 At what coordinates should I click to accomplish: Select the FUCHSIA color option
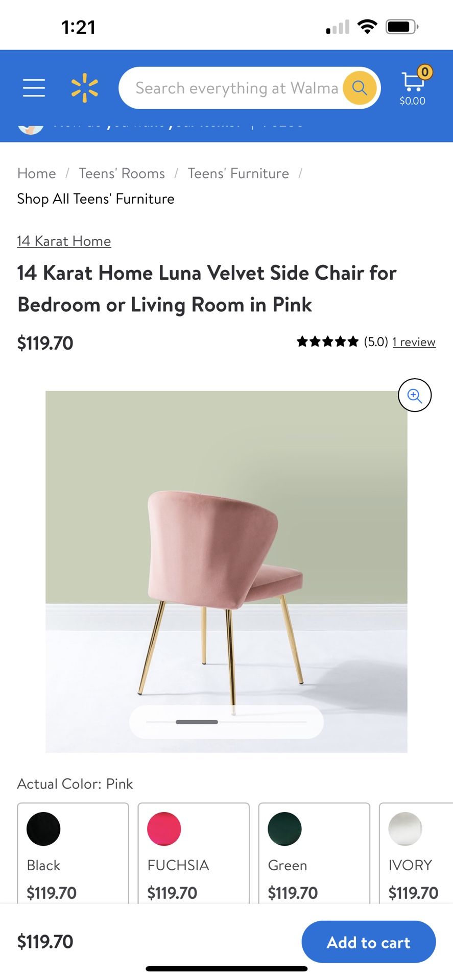[194, 853]
